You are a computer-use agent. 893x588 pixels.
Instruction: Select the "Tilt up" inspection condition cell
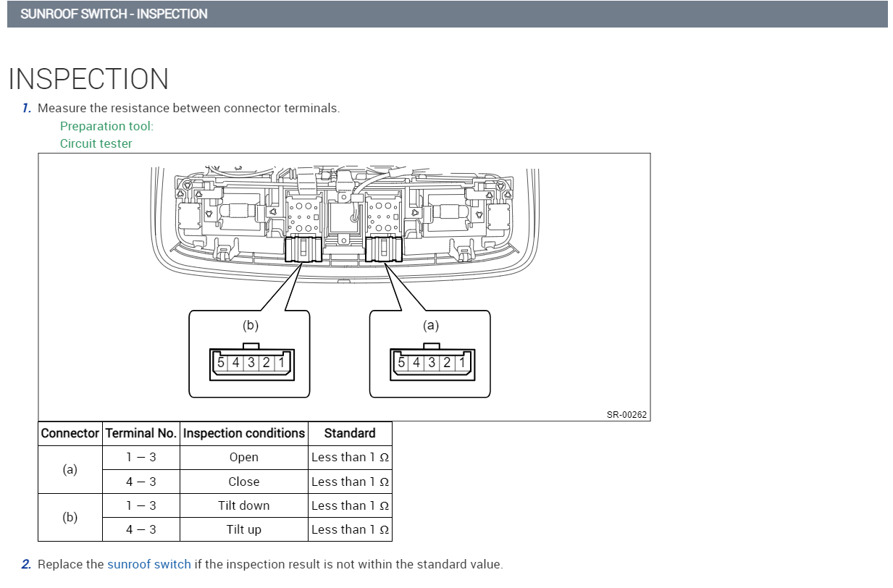tap(244, 529)
